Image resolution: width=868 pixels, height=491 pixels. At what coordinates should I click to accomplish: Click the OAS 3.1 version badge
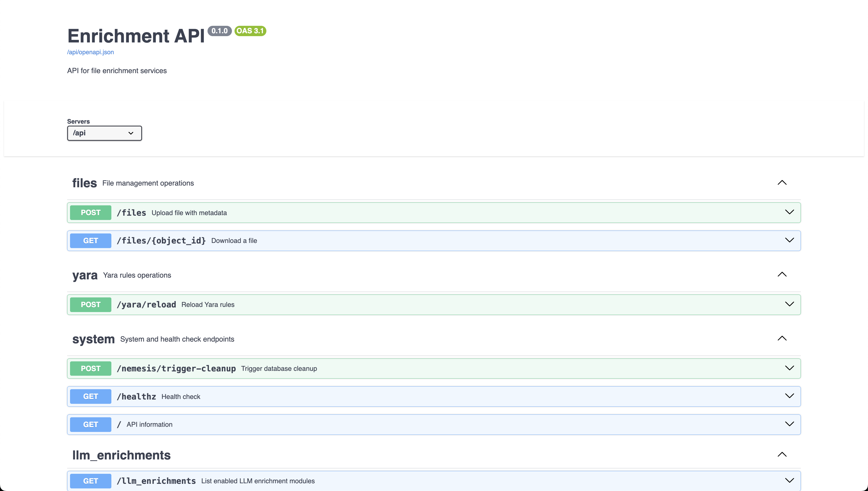pyautogui.click(x=250, y=31)
